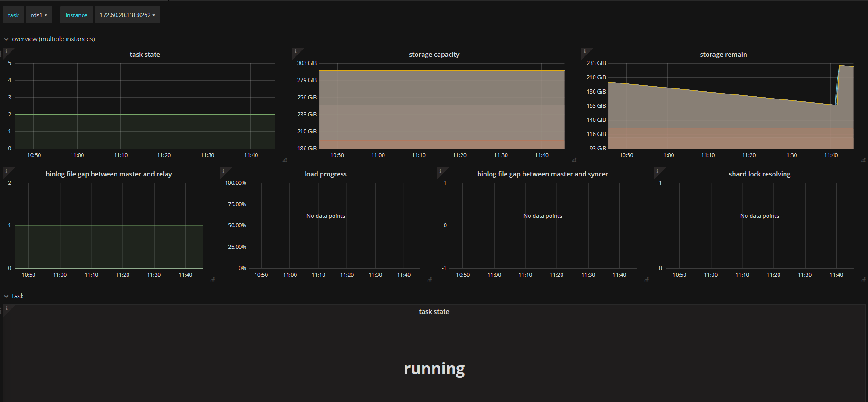Image resolution: width=868 pixels, height=402 pixels.
Task: Show info for binlog master and syncer panel
Action: (x=440, y=171)
